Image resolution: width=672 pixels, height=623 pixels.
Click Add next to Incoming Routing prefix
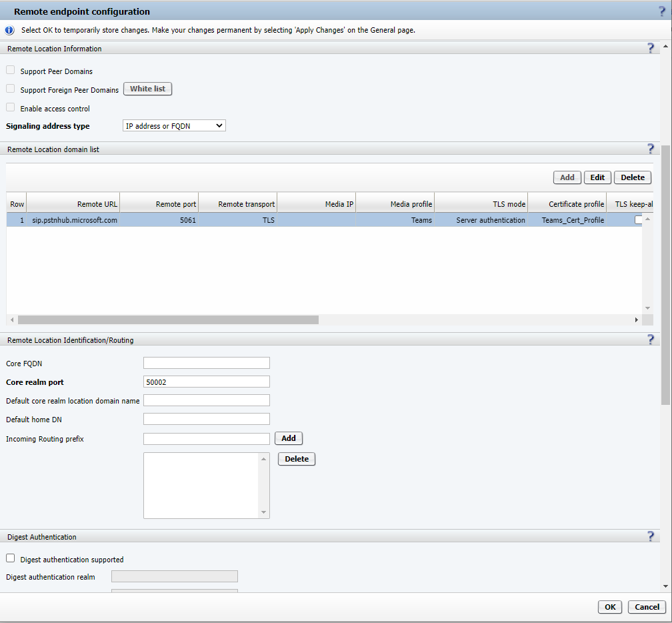click(289, 438)
